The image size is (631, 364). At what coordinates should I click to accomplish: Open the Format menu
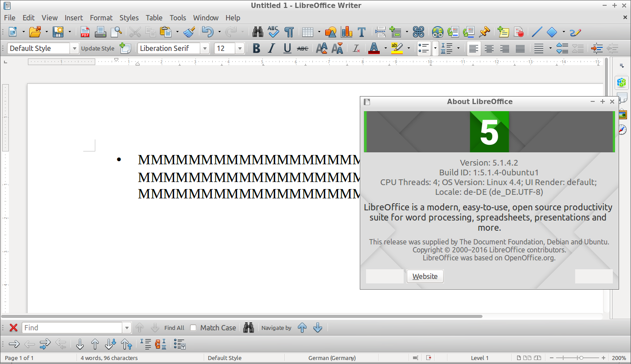point(101,18)
